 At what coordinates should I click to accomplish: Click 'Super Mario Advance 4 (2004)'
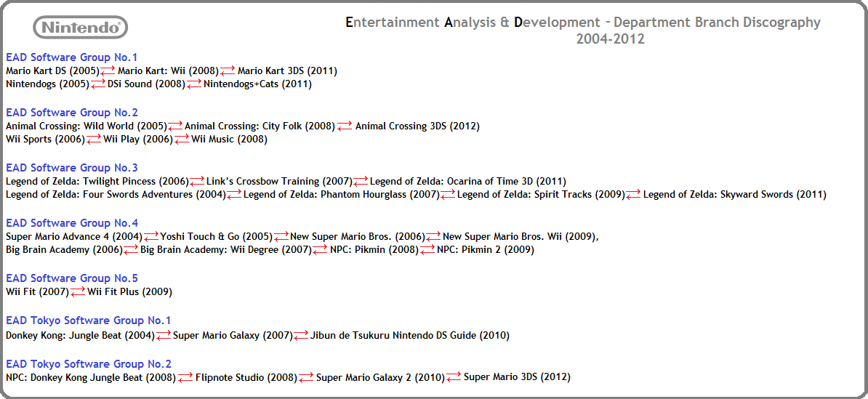pos(74,237)
